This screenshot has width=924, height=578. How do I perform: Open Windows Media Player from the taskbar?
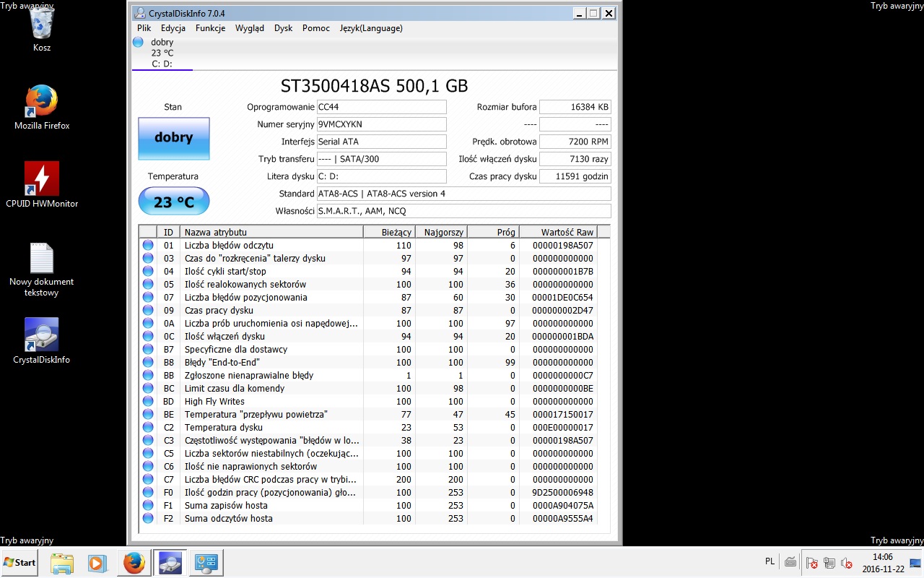pos(97,562)
